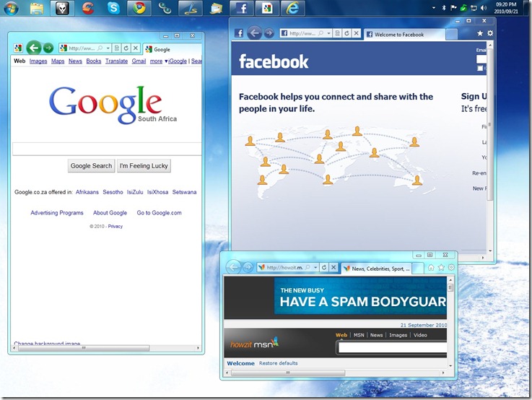Click the Facebook pinned site icon at window left
The width and height of the screenshot is (532, 400).
click(239, 33)
